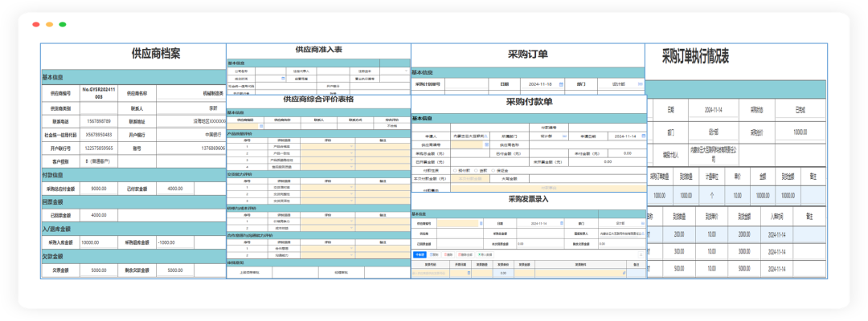Open supplier lookup icon in 采购发票录入 form

(x=481, y=223)
